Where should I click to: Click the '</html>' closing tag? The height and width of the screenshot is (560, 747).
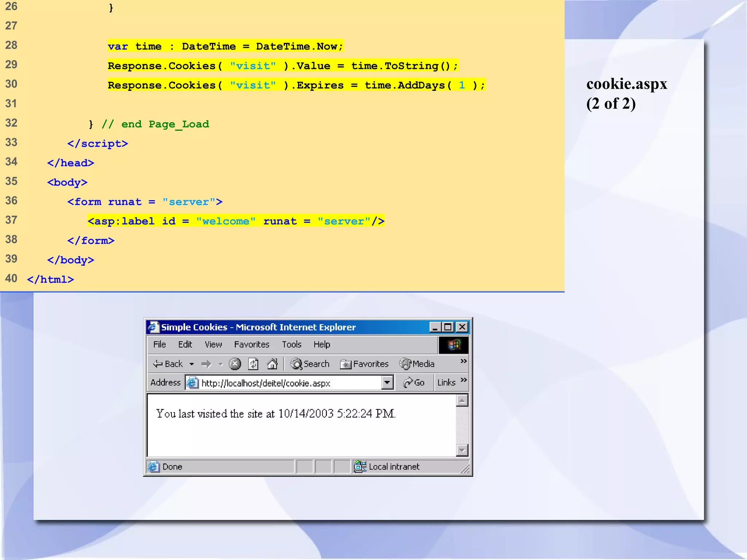50,279
